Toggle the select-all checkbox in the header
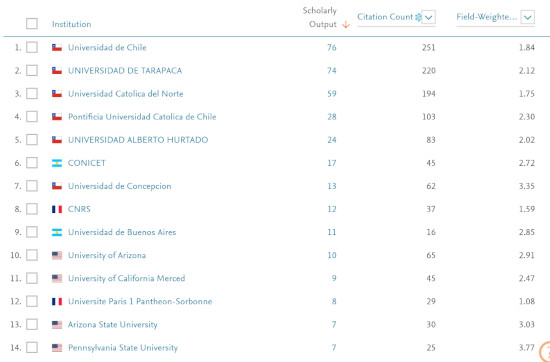This screenshot has height=362, width=550. [x=32, y=24]
